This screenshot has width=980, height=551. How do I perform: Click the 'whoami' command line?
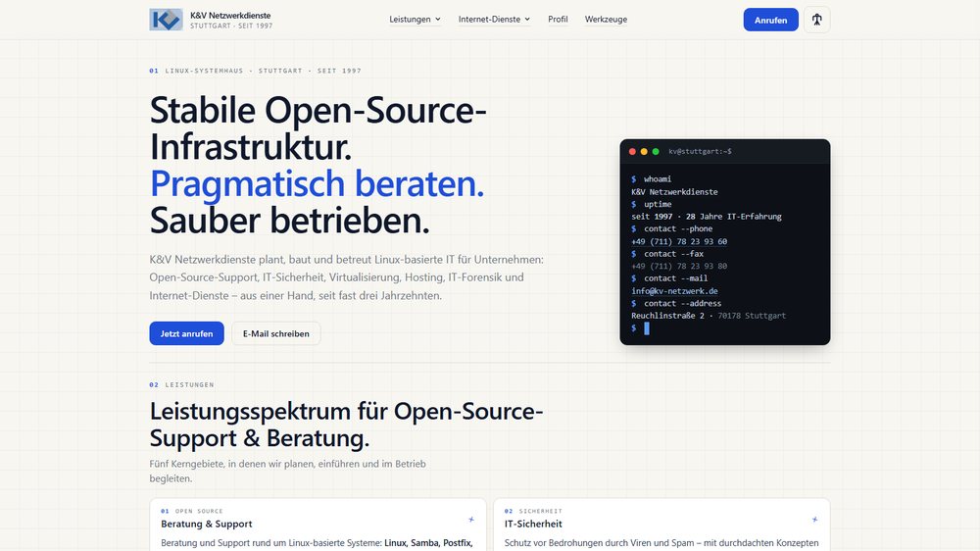652,178
